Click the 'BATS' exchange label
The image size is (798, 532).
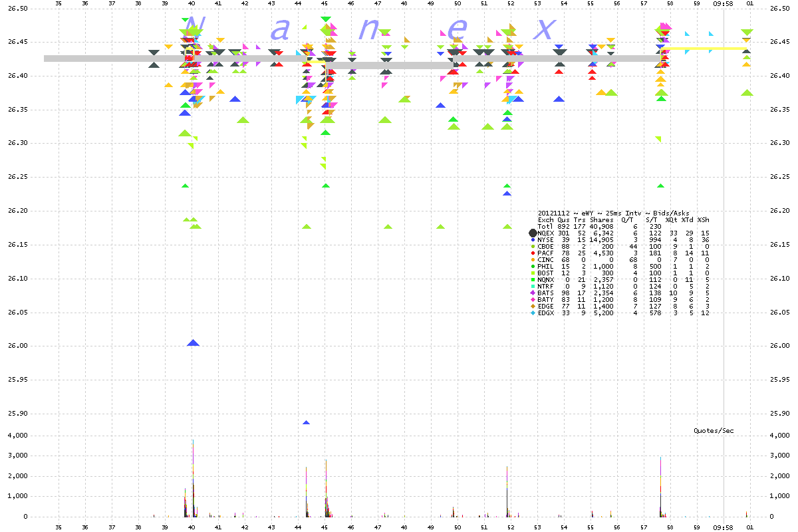[x=546, y=293]
